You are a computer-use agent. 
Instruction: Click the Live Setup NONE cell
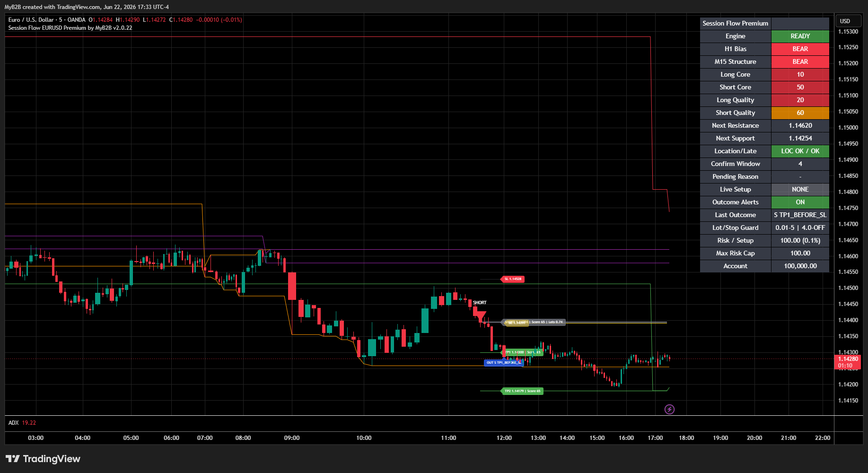click(800, 189)
